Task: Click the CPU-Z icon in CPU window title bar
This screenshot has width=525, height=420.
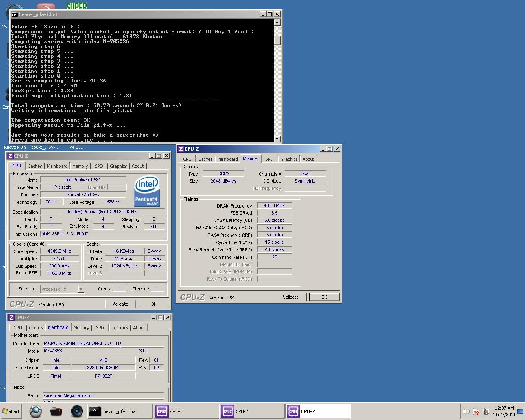Action: coord(10,156)
